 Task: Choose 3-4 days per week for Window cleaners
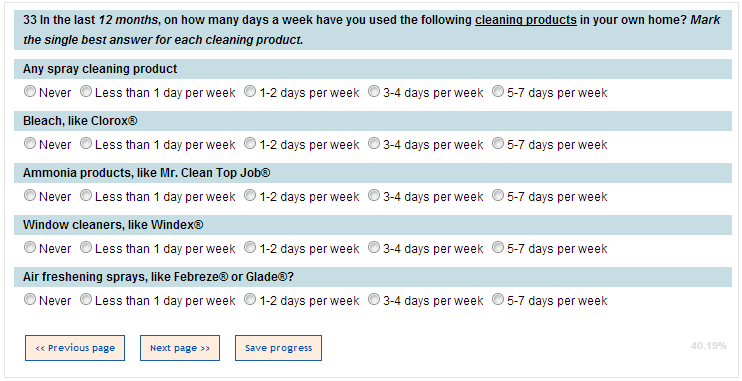tap(374, 248)
